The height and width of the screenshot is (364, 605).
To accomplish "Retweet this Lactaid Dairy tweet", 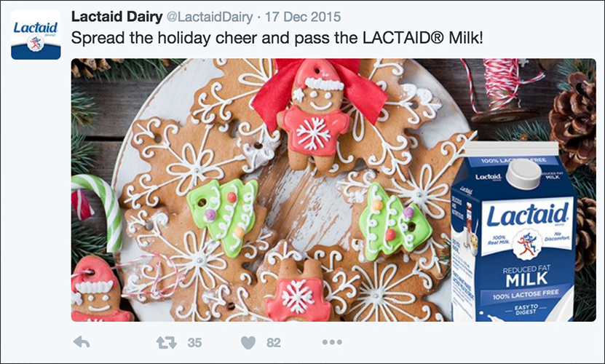I will (167, 341).
